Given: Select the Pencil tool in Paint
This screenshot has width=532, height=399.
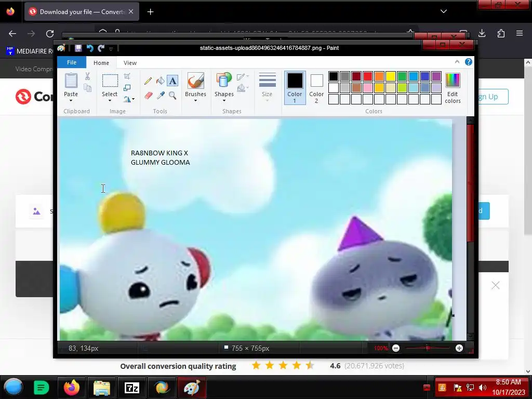Looking at the screenshot, I should [148, 81].
